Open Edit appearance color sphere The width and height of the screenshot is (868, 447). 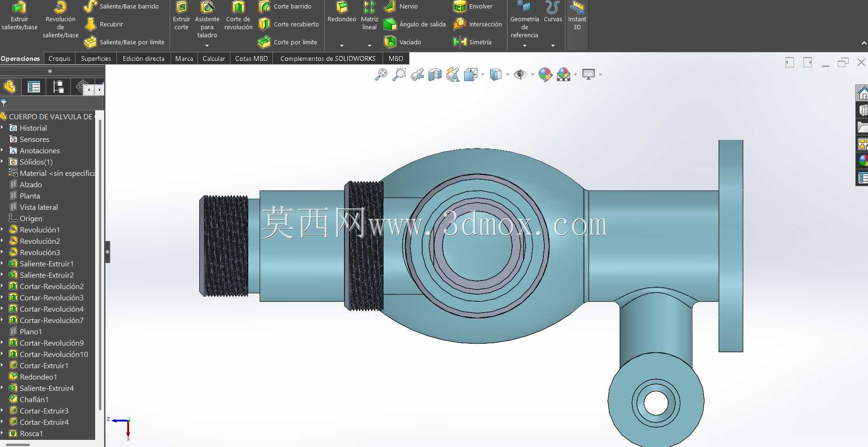(545, 74)
